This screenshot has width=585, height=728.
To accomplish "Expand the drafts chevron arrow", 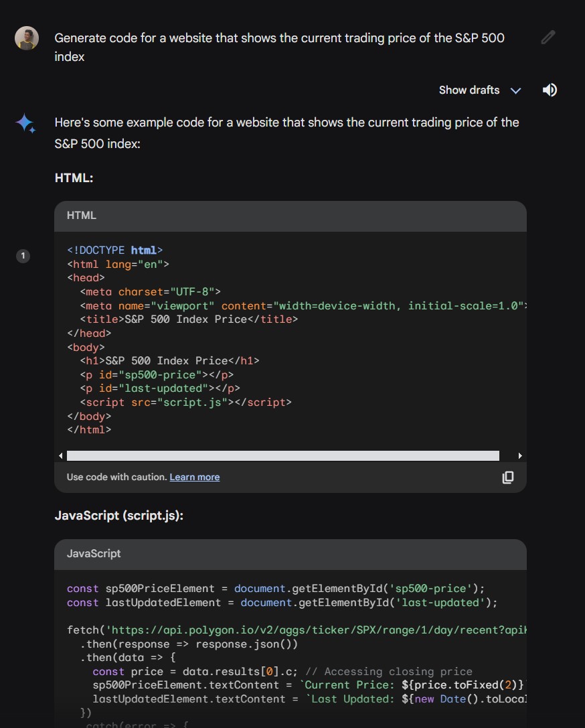I will tap(515, 90).
